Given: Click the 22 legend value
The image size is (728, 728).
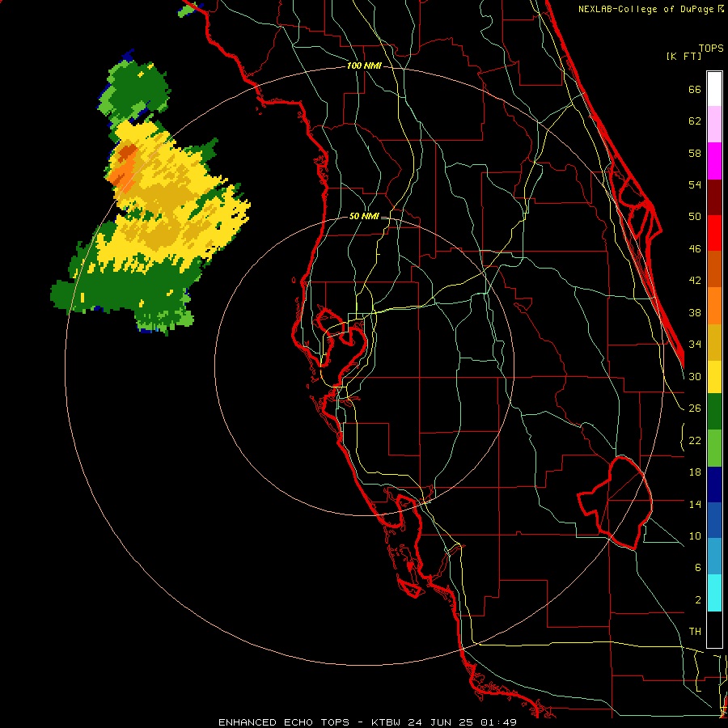Looking at the screenshot, I should point(695,441).
